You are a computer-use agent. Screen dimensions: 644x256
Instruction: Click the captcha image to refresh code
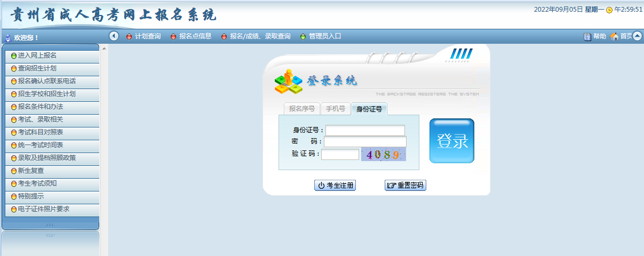tap(383, 155)
